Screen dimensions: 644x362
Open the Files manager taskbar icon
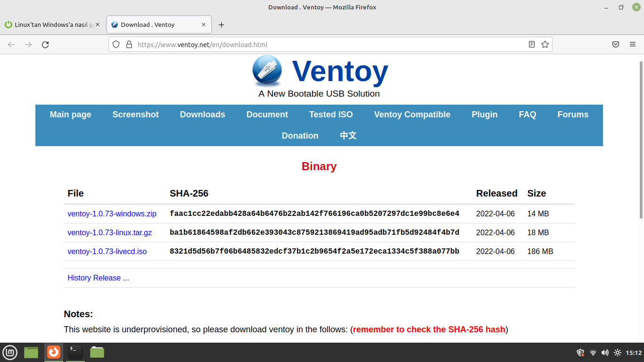(x=97, y=352)
